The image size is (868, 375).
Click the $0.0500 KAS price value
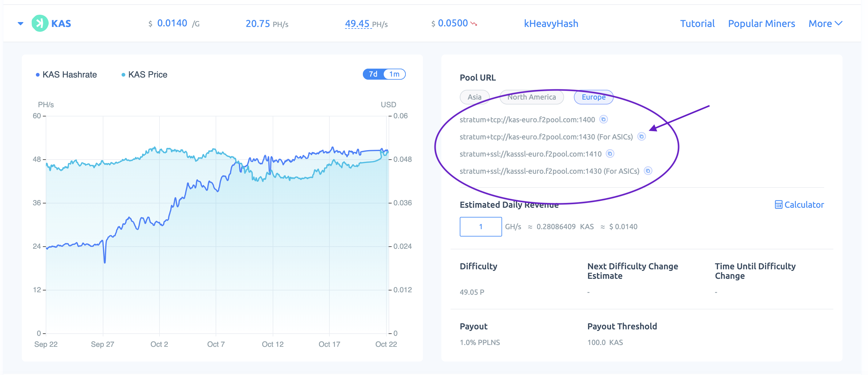450,23
